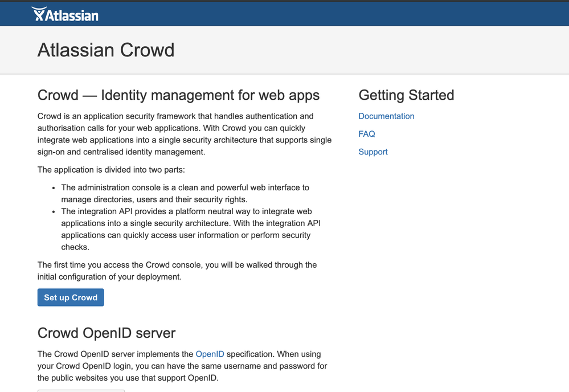
Task: Click the Atlassian logo in header
Action: pyautogui.click(x=65, y=14)
